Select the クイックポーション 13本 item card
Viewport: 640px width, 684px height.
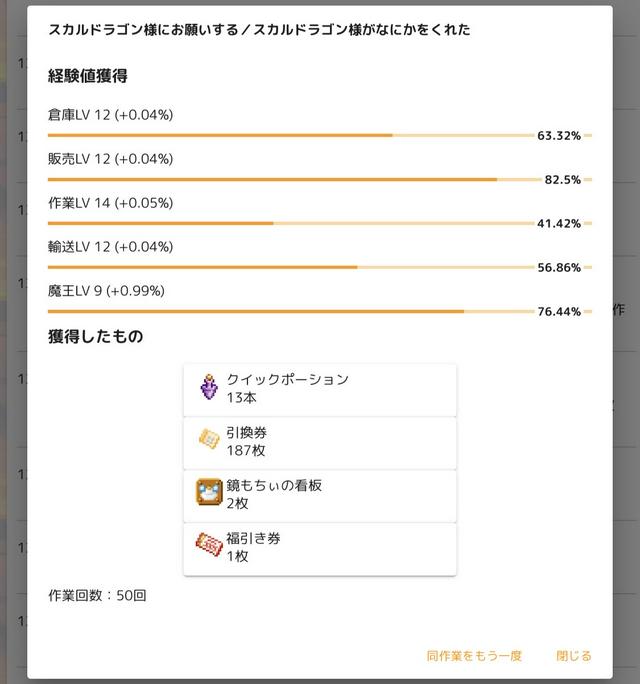(320, 389)
